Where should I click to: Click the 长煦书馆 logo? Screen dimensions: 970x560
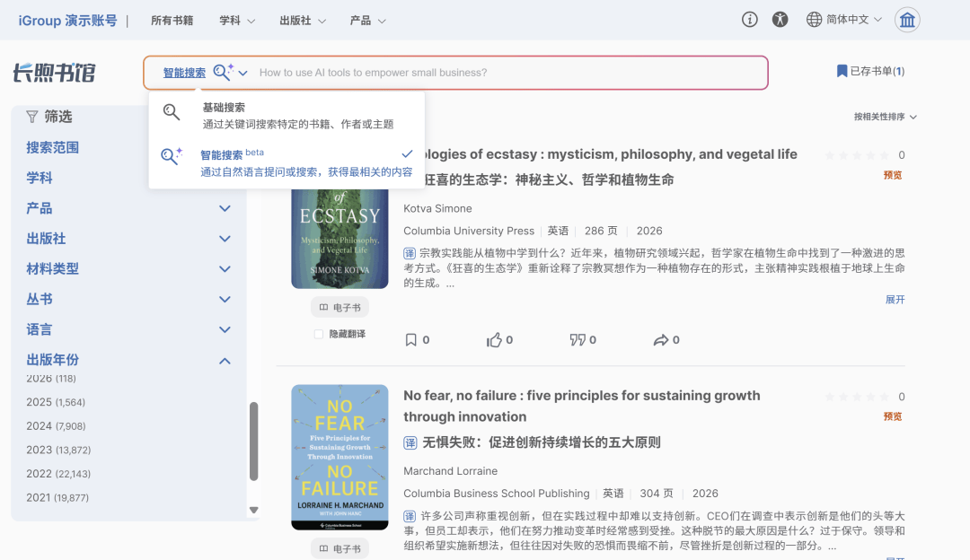pyautogui.click(x=55, y=73)
